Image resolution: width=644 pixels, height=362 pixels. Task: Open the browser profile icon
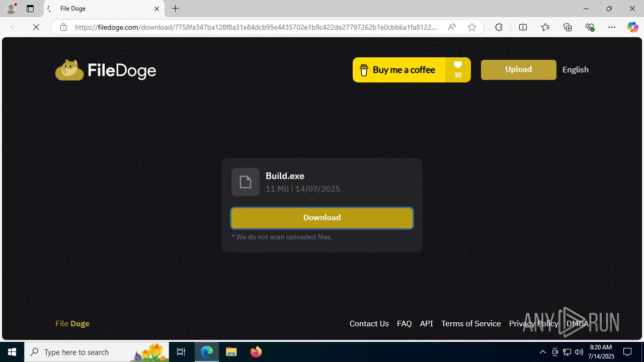tap(11, 9)
